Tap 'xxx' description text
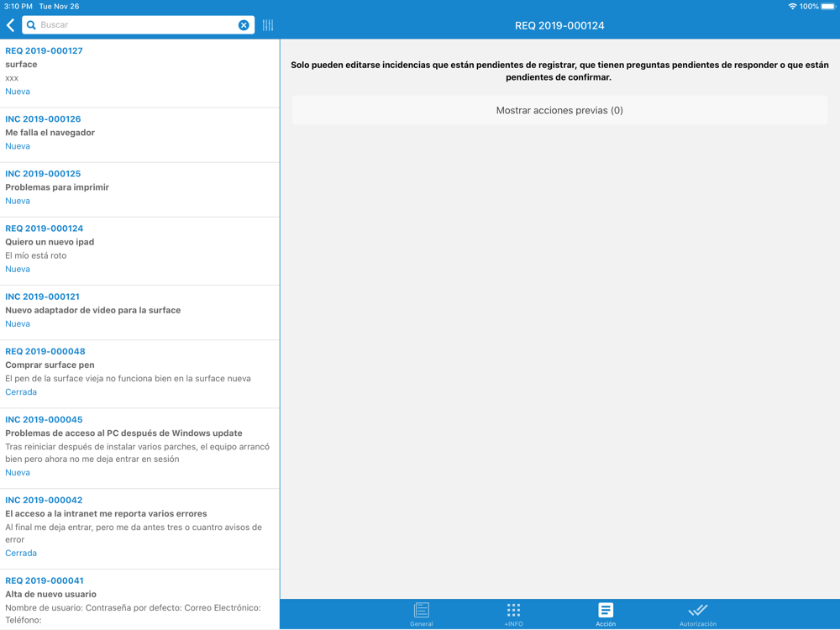Viewport: 840px width, 630px height. click(x=12, y=78)
